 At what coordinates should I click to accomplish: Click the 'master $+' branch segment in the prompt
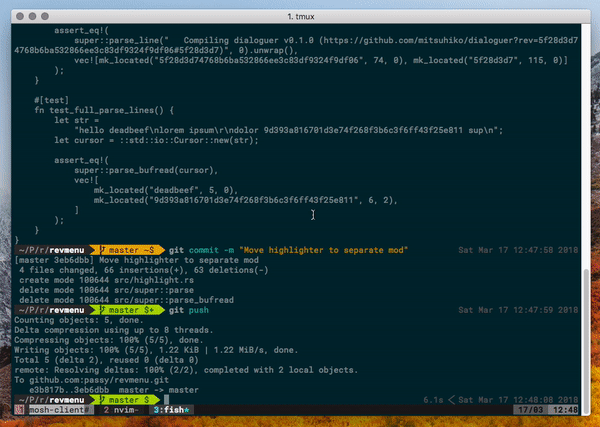[x=128, y=310]
